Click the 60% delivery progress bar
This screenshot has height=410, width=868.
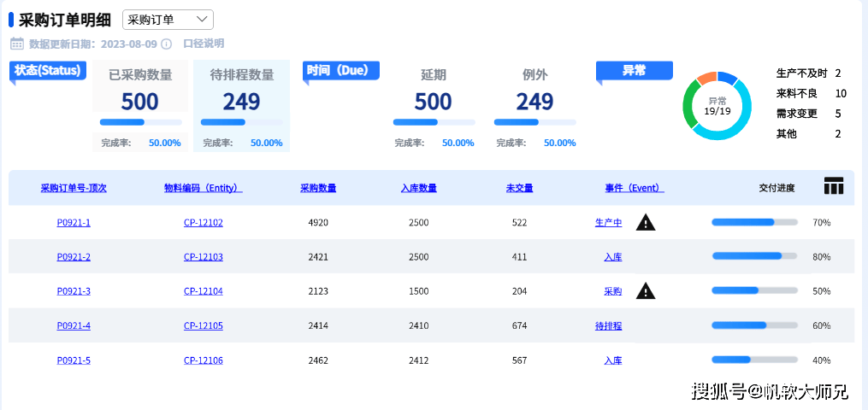coord(754,325)
